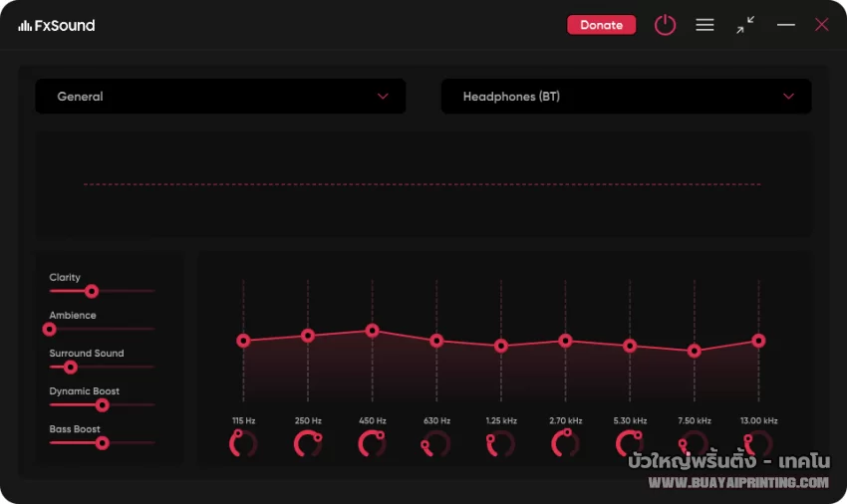Click the 450 Hz equalizer band point
The image size is (847, 504).
(x=372, y=330)
